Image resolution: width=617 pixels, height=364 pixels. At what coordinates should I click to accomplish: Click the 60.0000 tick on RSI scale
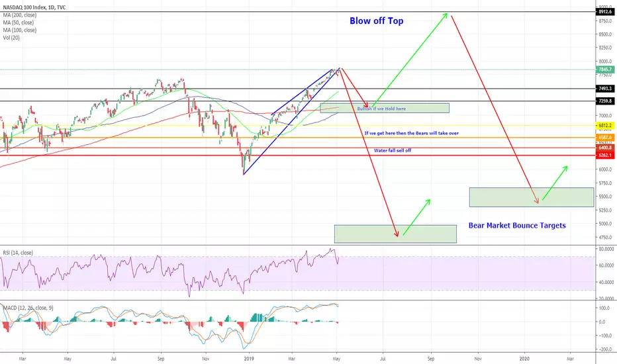(x=606, y=265)
